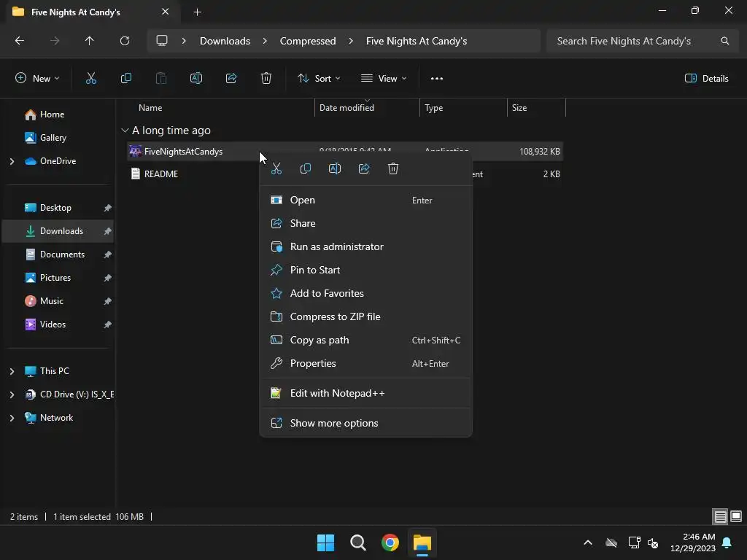
Task: Expand the CD Drive (V:) node
Action: (x=12, y=394)
